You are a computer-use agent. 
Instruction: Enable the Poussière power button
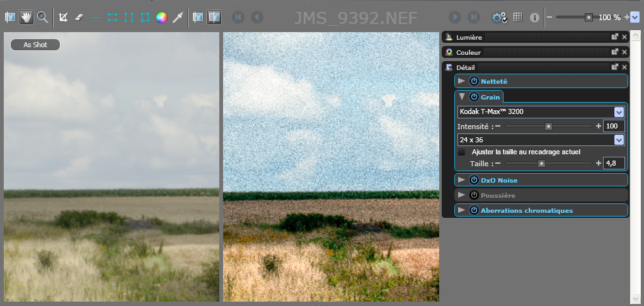pos(474,195)
